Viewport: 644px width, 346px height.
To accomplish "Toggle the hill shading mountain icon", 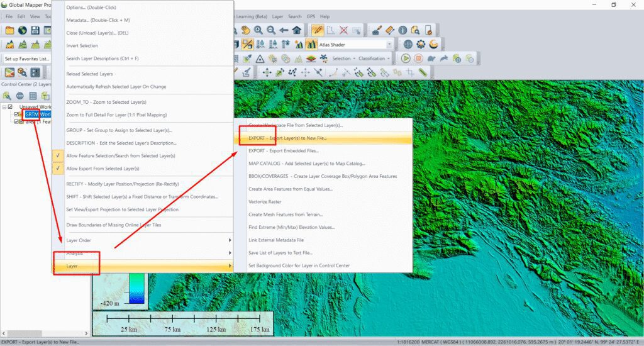I will [311, 44].
